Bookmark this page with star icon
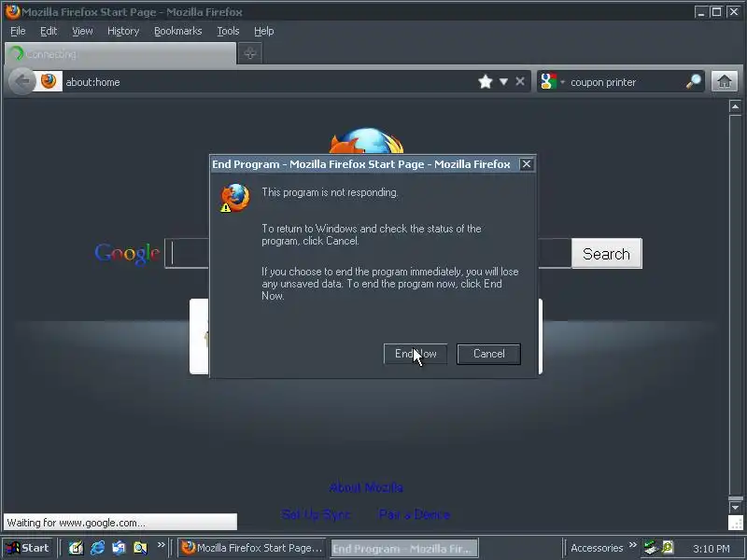This screenshot has width=747, height=560. 485,82
